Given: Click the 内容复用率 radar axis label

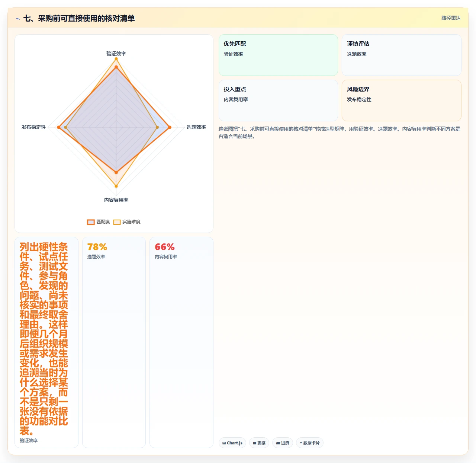Looking at the screenshot, I should coord(116,200).
